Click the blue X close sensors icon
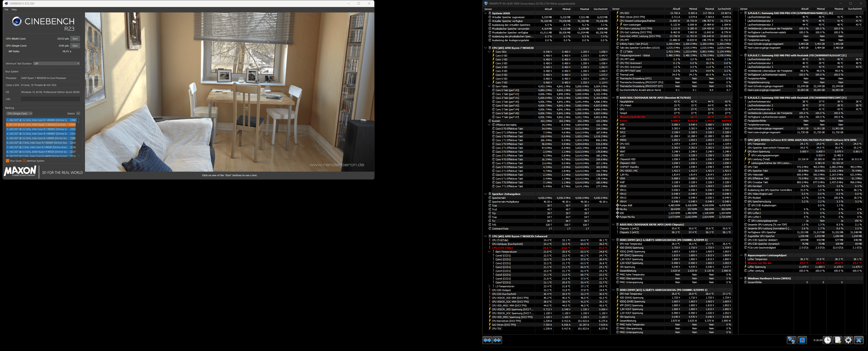 click(x=859, y=340)
